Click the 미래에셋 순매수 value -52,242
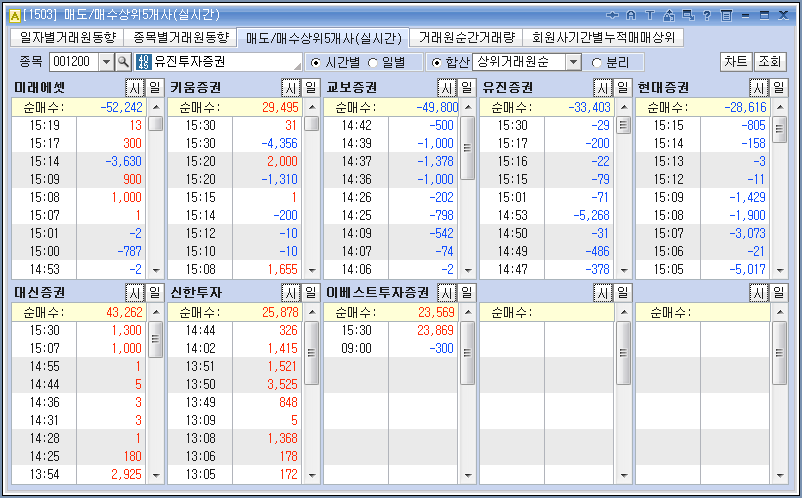802x498 pixels. click(x=123, y=107)
